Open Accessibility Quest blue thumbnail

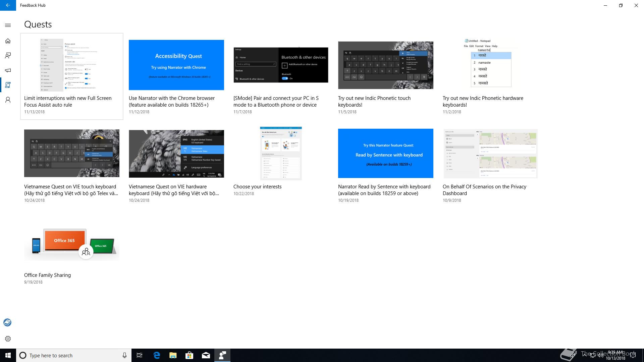[x=176, y=65]
